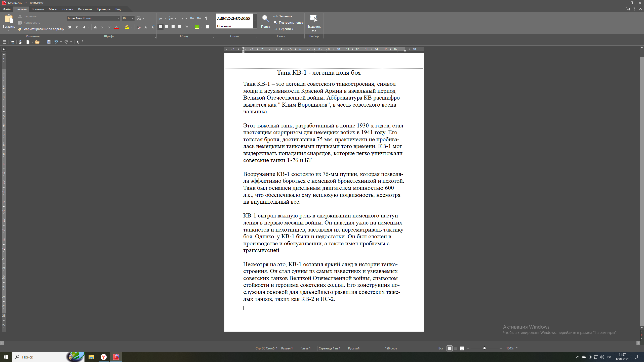Screen dimensions: 644x362
Task: Switch to the middle view mode button in status bar
Action: click(456, 348)
